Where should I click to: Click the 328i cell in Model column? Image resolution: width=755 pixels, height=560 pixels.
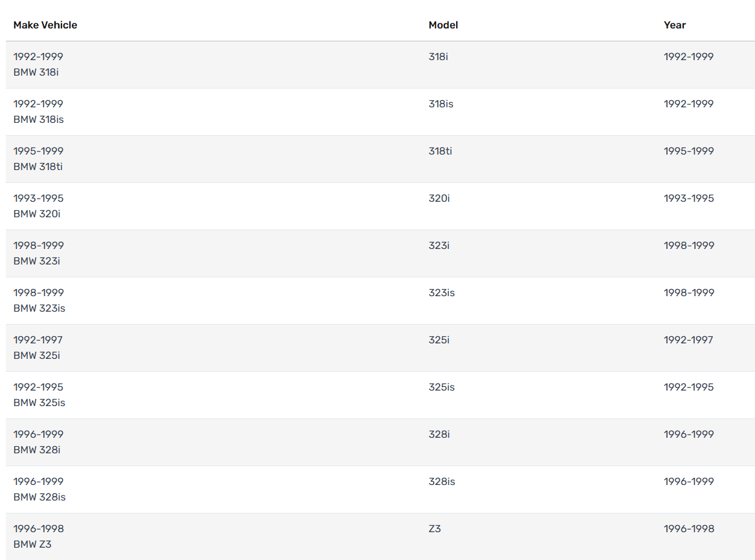439,435
